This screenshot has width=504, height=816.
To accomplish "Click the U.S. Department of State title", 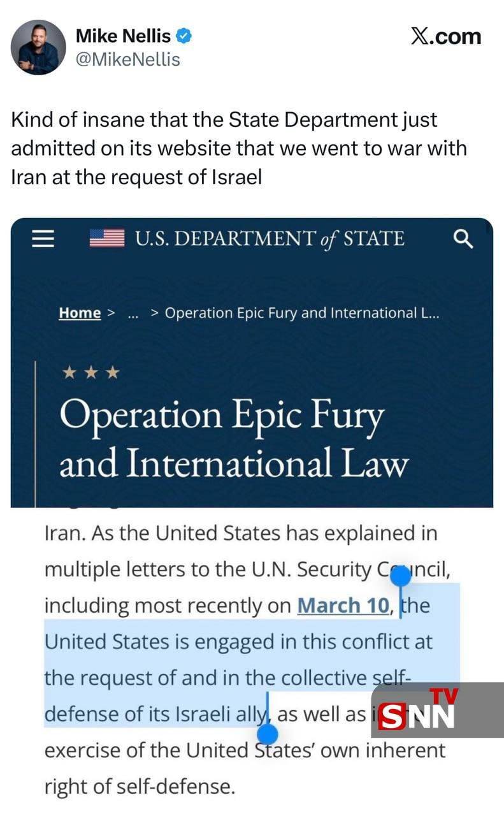I will click(x=269, y=238).
